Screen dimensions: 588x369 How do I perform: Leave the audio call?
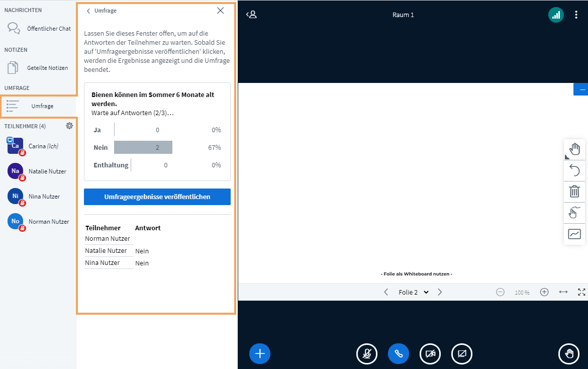(399, 353)
